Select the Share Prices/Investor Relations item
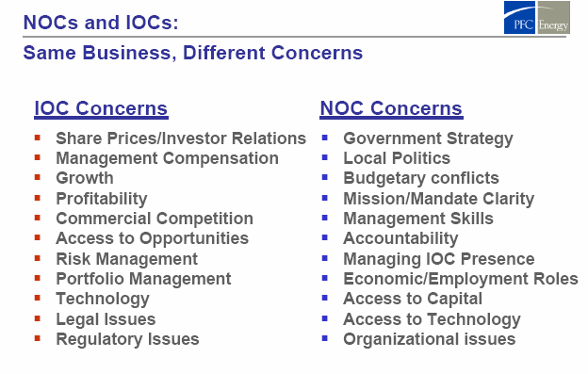Image resolution: width=588 pixels, height=374 pixels. tap(181, 138)
